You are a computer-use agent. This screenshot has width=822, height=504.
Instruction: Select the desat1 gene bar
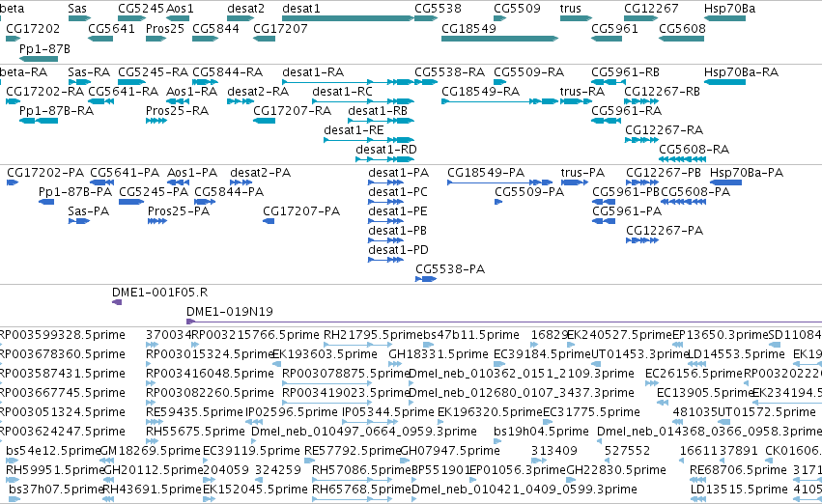(348, 18)
